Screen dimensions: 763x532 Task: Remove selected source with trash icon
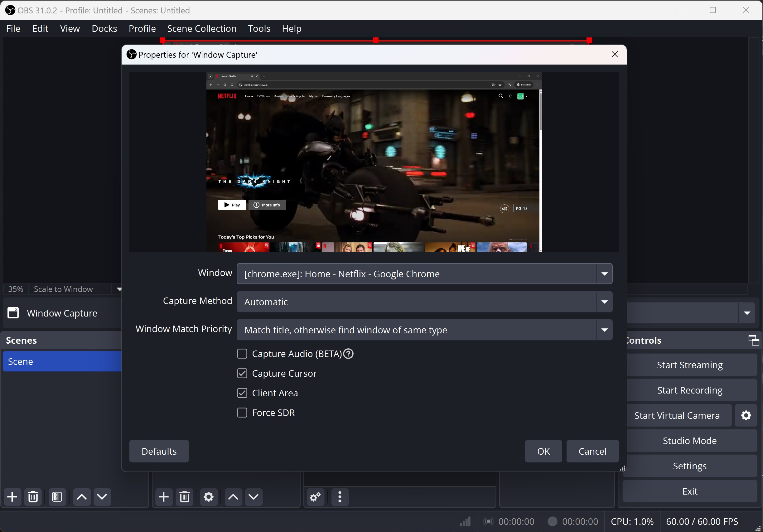coord(185,497)
